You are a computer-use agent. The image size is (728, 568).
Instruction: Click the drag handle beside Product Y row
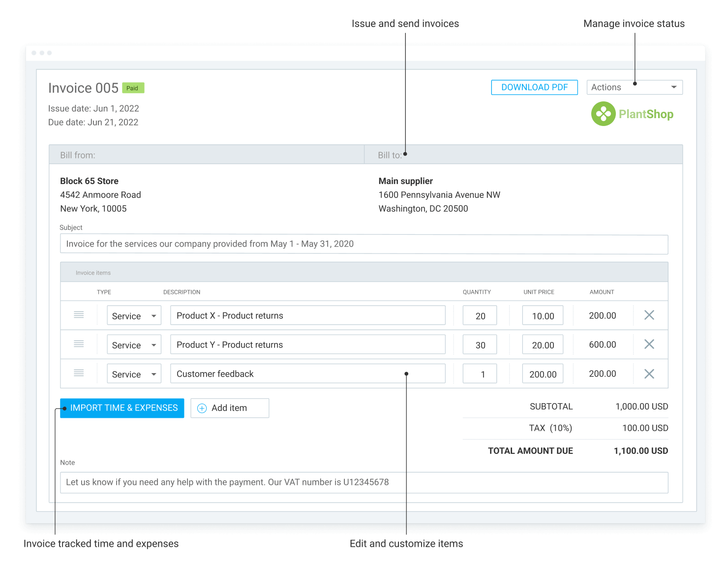[x=79, y=344]
